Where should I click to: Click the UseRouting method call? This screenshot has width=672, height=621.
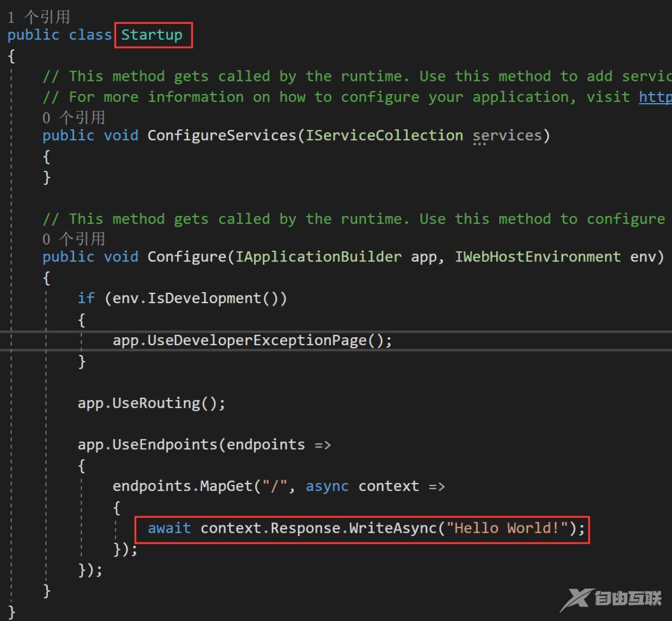point(157,403)
